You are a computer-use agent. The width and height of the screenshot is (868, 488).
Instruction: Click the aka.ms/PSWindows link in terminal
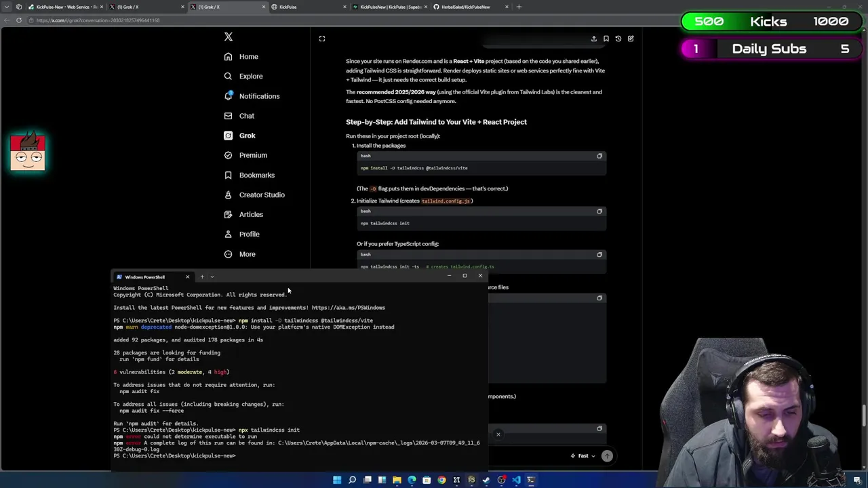(x=348, y=308)
